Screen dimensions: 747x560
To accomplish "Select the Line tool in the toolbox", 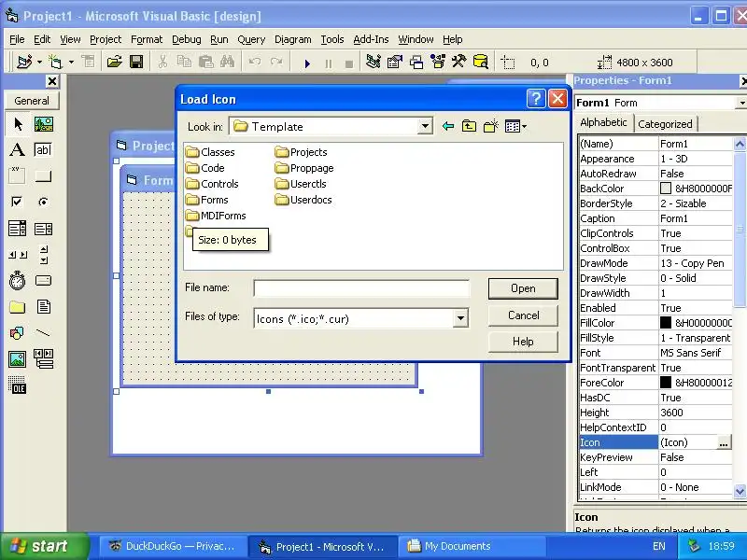I will pos(43,333).
